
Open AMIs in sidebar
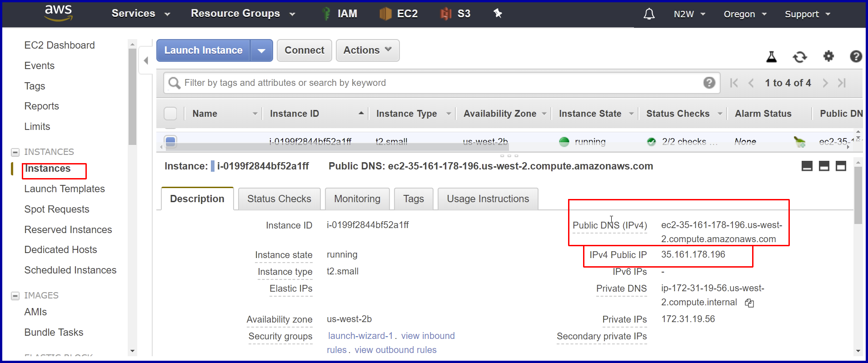[x=35, y=312]
